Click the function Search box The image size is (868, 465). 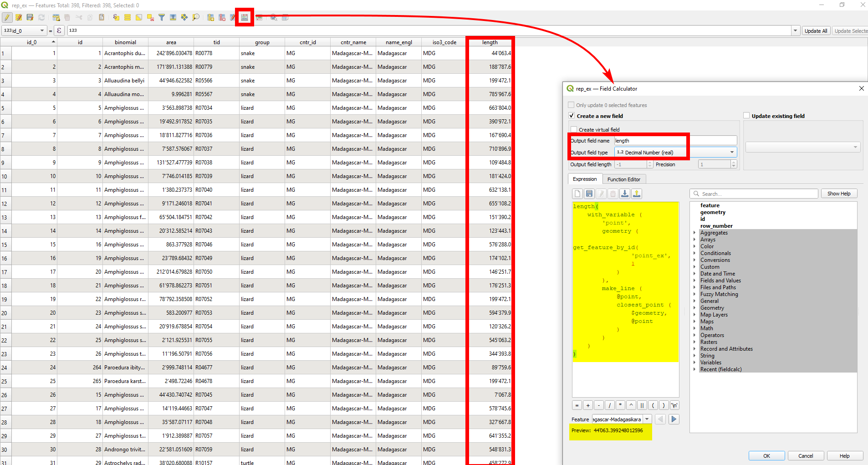click(754, 194)
